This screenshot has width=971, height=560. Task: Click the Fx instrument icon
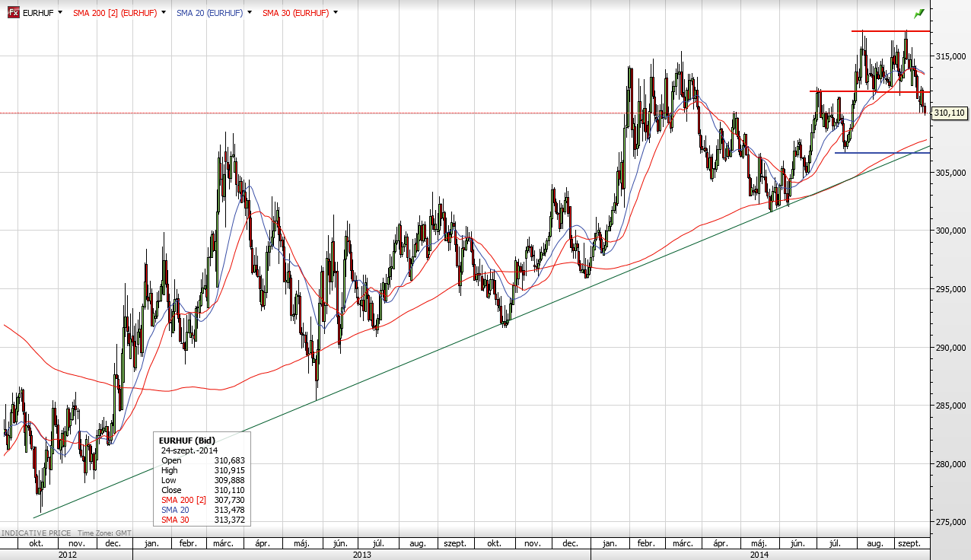coord(14,13)
